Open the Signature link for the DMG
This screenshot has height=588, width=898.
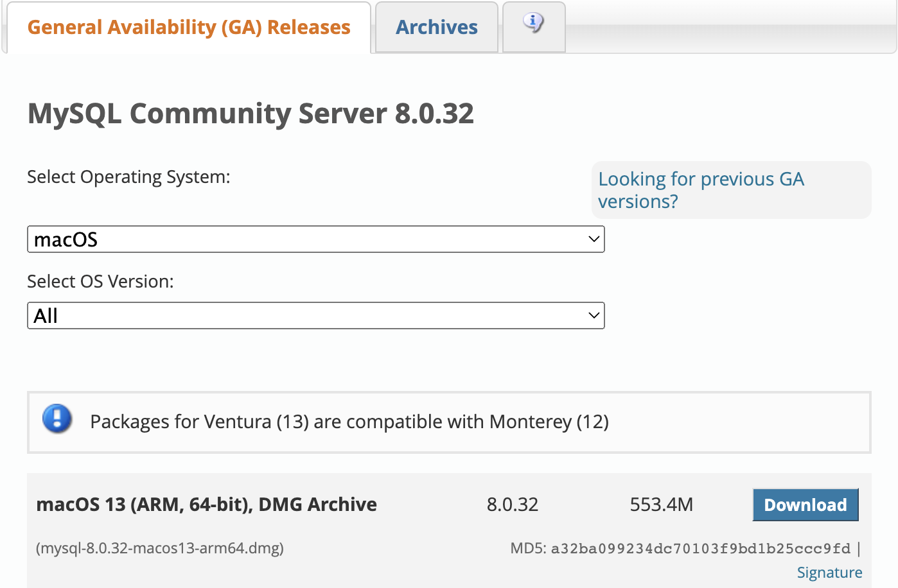click(829, 573)
